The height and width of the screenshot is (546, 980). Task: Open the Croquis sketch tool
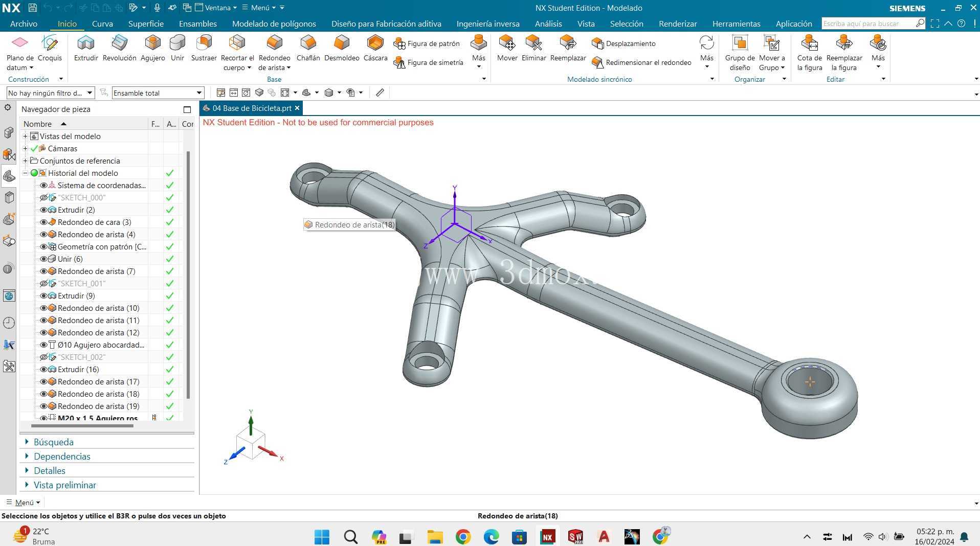(x=50, y=49)
